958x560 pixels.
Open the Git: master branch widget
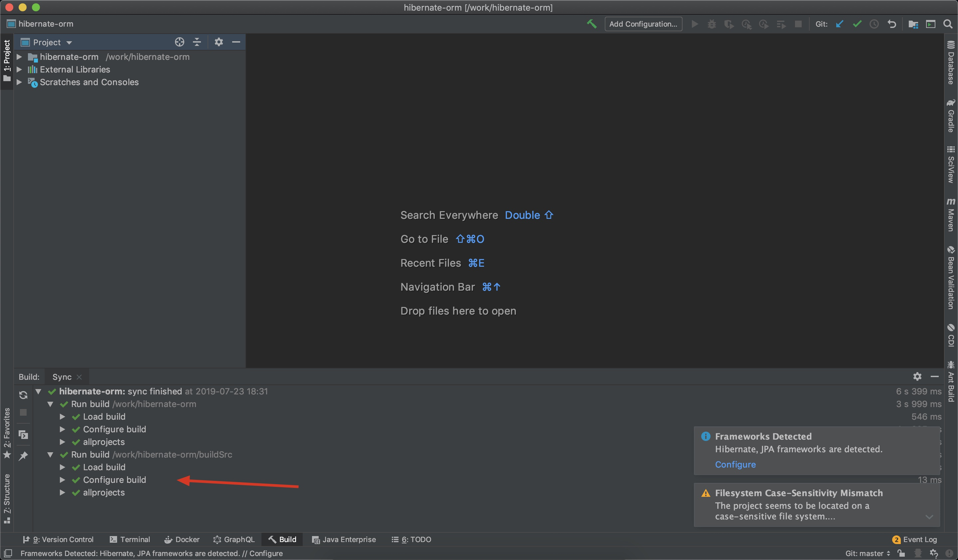(867, 553)
